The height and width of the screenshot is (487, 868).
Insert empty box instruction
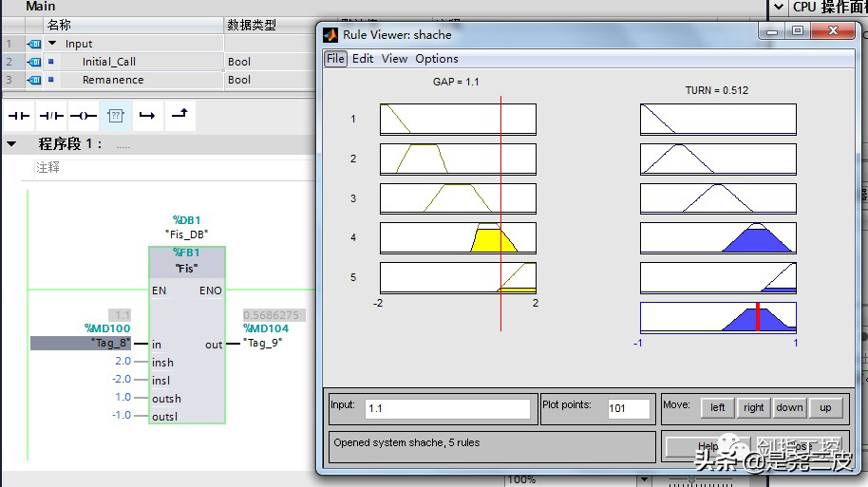coord(116,116)
